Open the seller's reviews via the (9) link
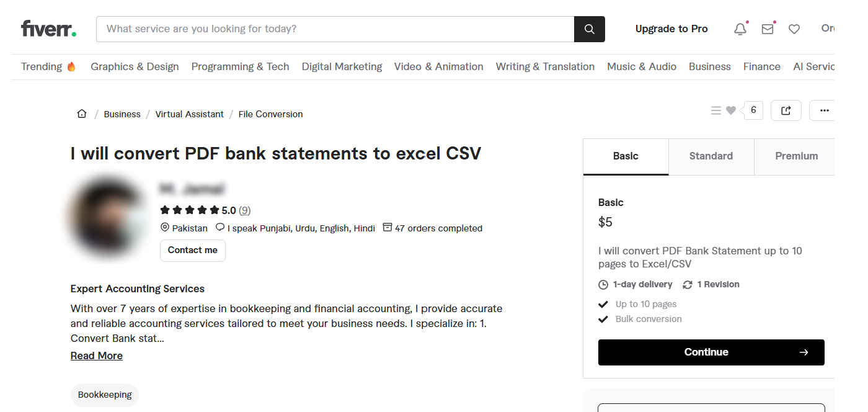The width and height of the screenshot is (868, 412). (x=244, y=210)
